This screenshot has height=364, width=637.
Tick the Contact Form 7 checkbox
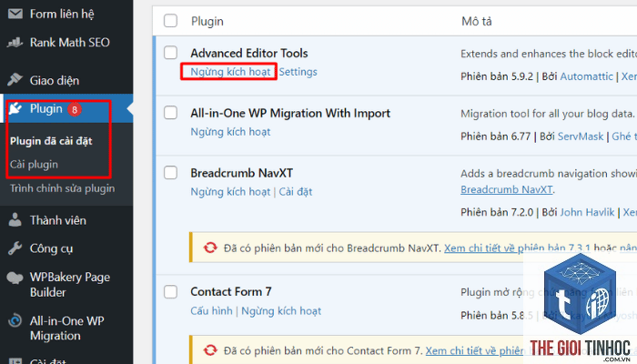tap(171, 292)
